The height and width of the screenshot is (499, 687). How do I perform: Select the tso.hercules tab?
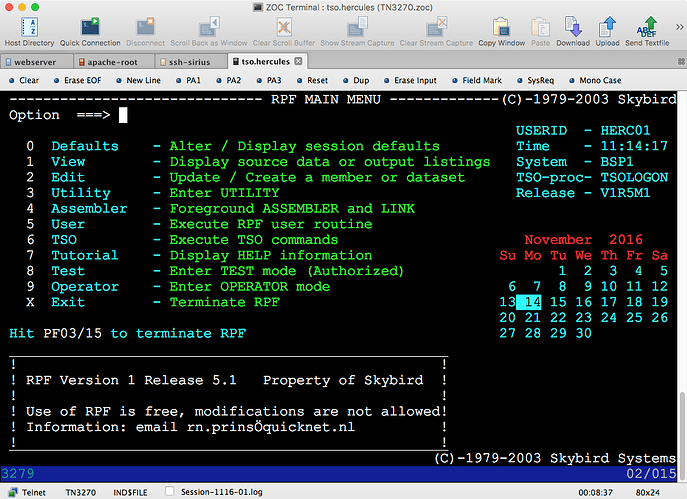[x=266, y=61]
